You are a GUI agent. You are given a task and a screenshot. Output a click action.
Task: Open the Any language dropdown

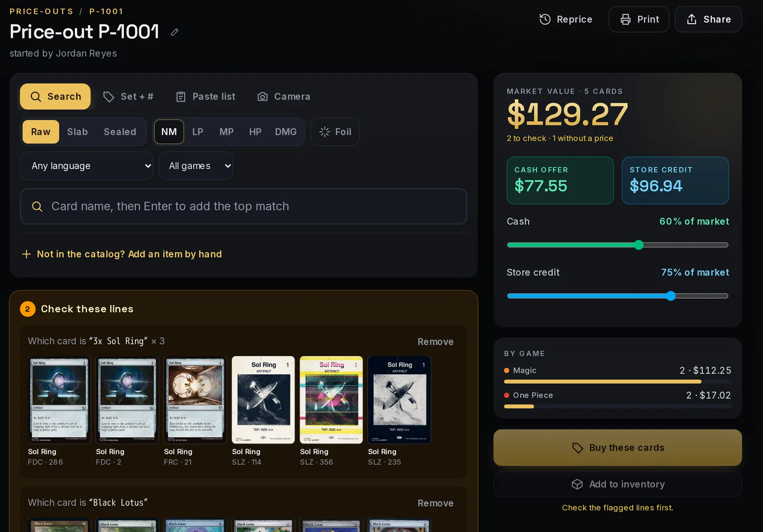click(86, 166)
